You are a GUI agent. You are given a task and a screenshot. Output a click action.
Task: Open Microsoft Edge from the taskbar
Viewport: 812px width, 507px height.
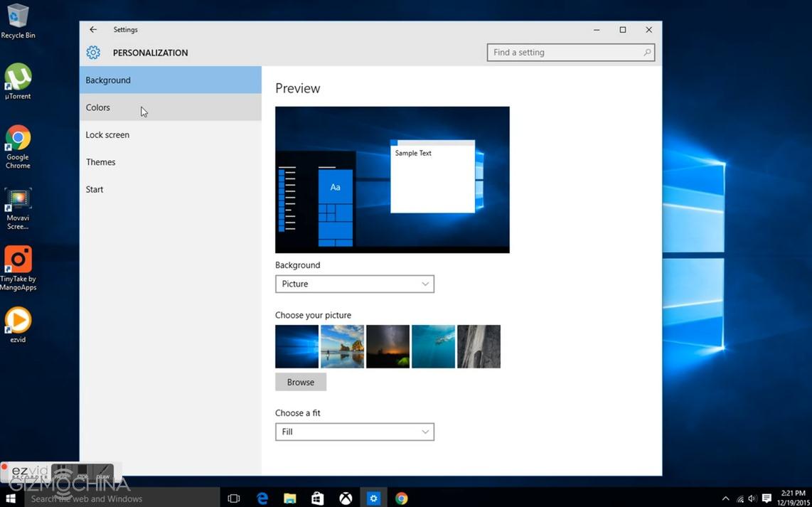click(x=262, y=498)
